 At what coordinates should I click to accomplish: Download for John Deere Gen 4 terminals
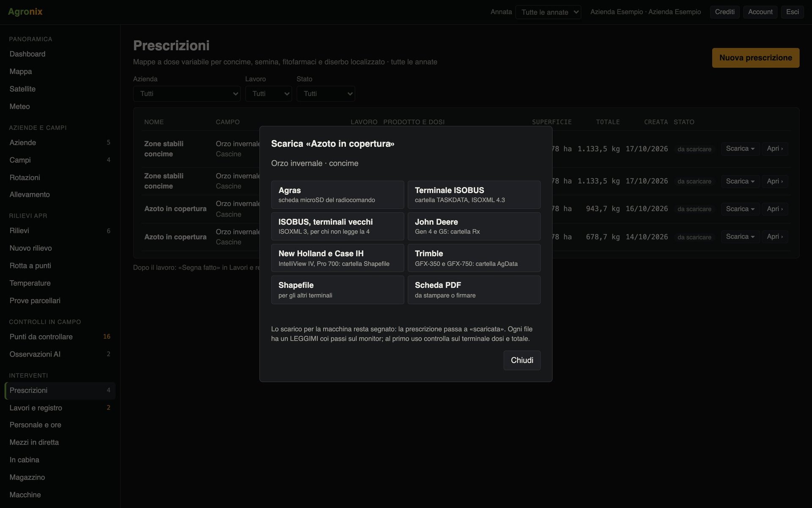[474, 226]
